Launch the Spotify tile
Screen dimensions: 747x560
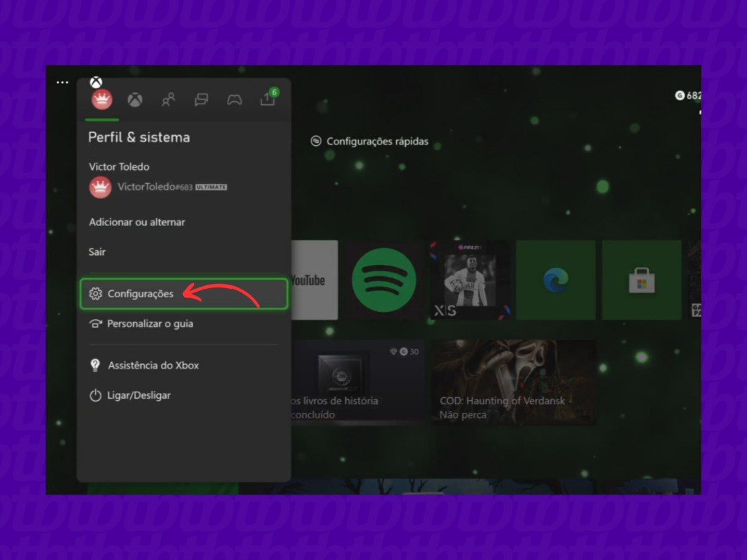[x=384, y=279]
